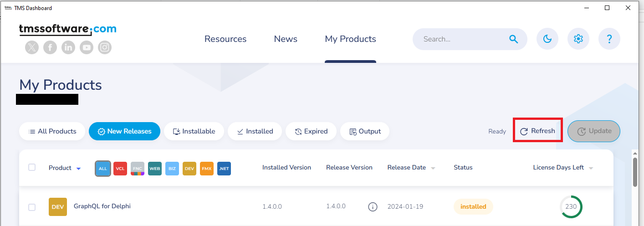Open settings via the gear icon
This screenshot has width=644, height=226.
(x=578, y=39)
